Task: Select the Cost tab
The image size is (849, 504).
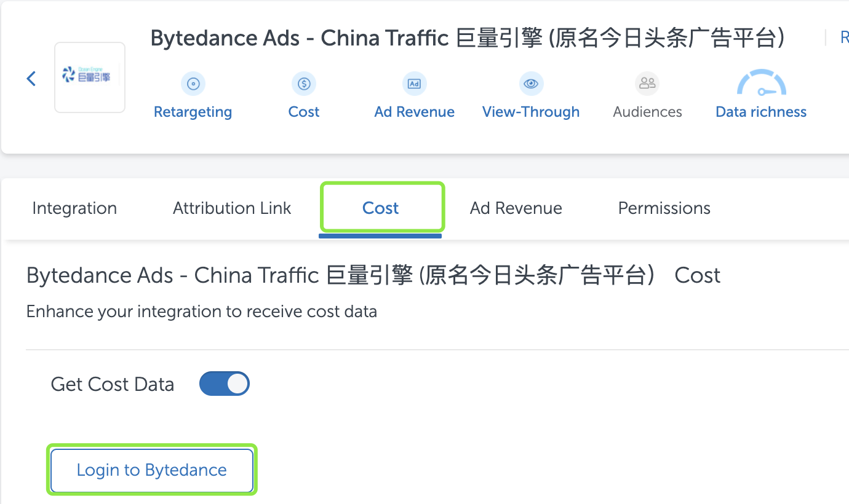Action: [381, 208]
